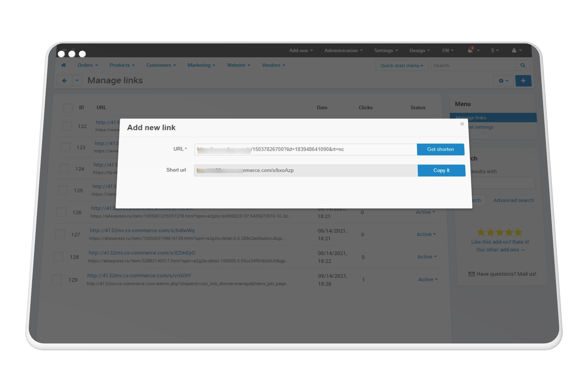Click the home icon in navigation bar
Image resolution: width=588 pixels, height=392 pixels.
[64, 65]
